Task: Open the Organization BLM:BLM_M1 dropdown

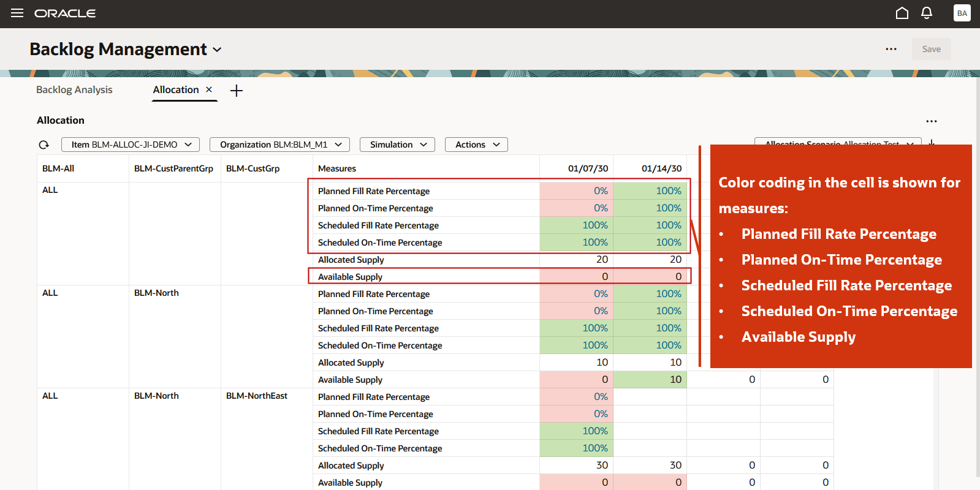Action: pyautogui.click(x=280, y=145)
